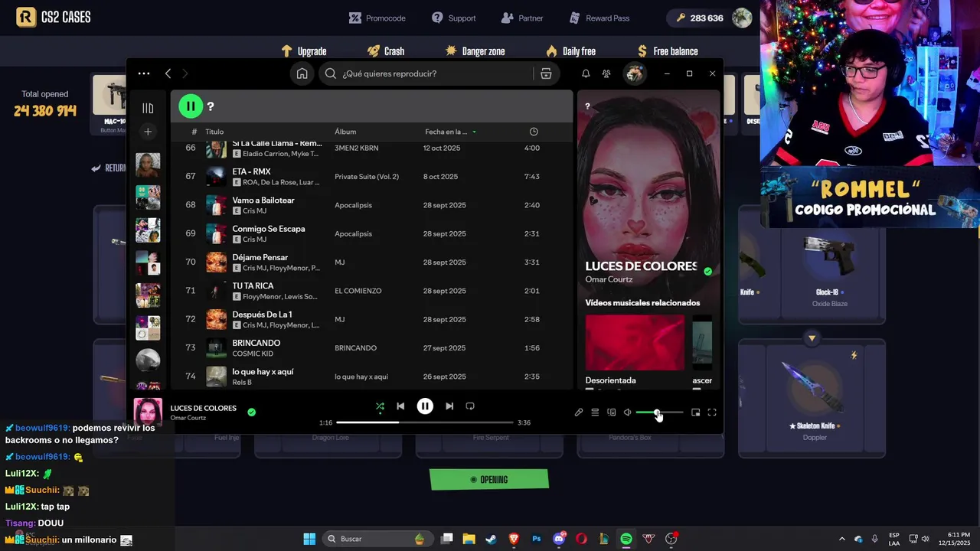Sort by Título column header
Viewport: 980px width, 551px height.
point(214,132)
